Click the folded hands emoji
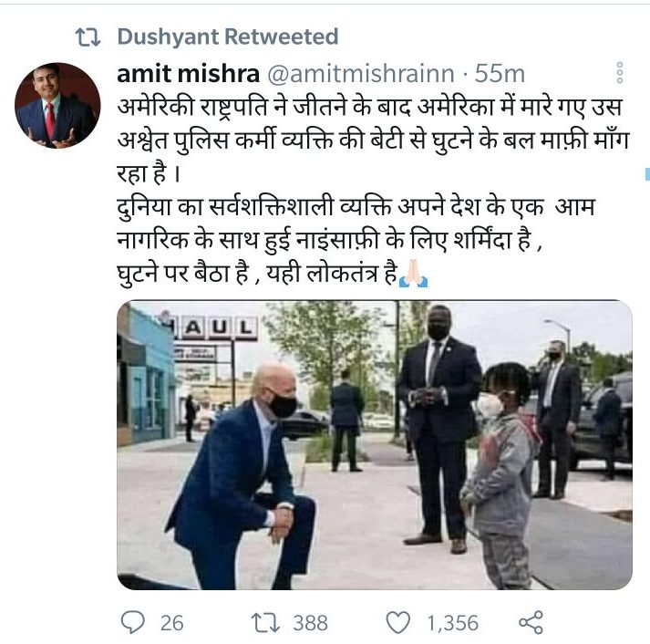 pyautogui.click(x=414, y=272)
